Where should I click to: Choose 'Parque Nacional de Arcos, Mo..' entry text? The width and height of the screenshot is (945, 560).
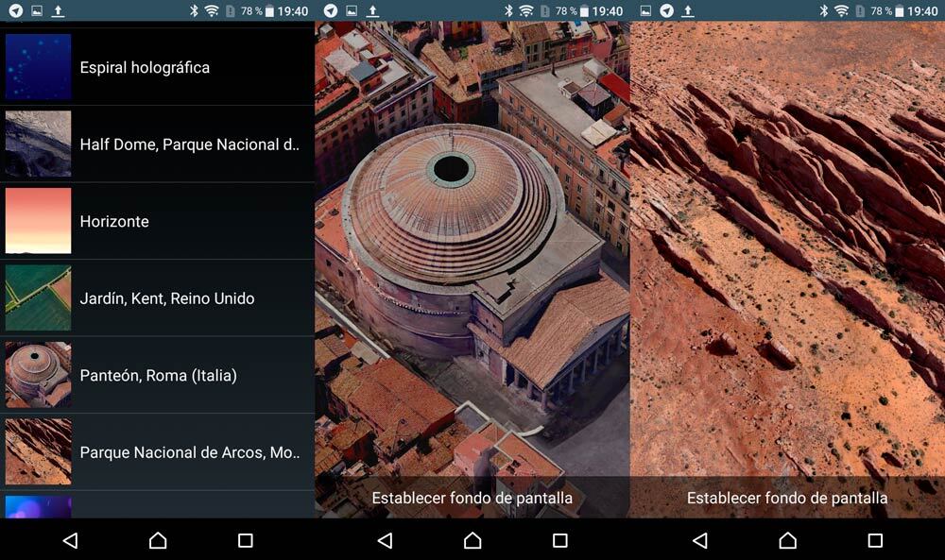tap(190, 453)
